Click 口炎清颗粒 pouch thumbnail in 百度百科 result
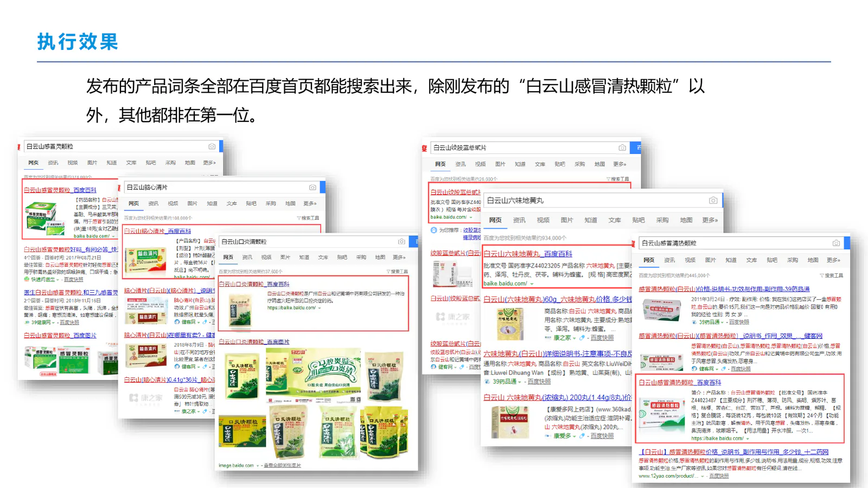The height and width of the screenshot is (488, 868). coord(239,311)
